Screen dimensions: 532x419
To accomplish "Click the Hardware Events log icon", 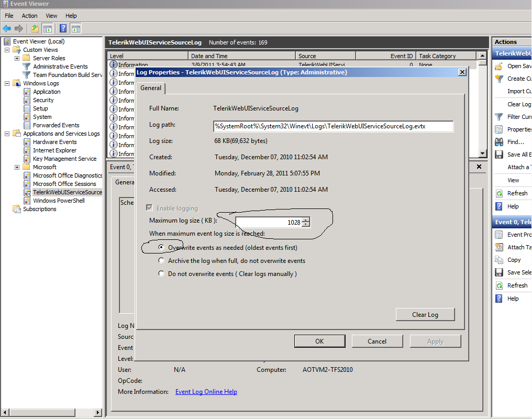I will click(27, 142).
